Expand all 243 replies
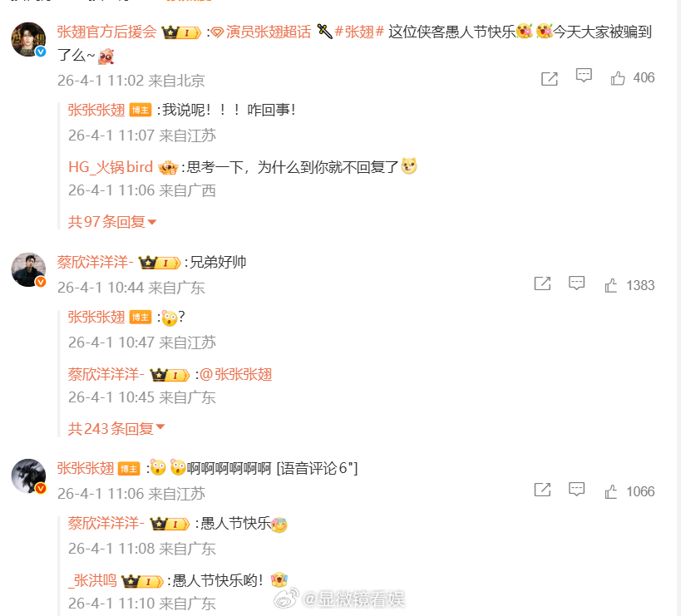This screenshot has height=616, width=681. tap(116, 428)
